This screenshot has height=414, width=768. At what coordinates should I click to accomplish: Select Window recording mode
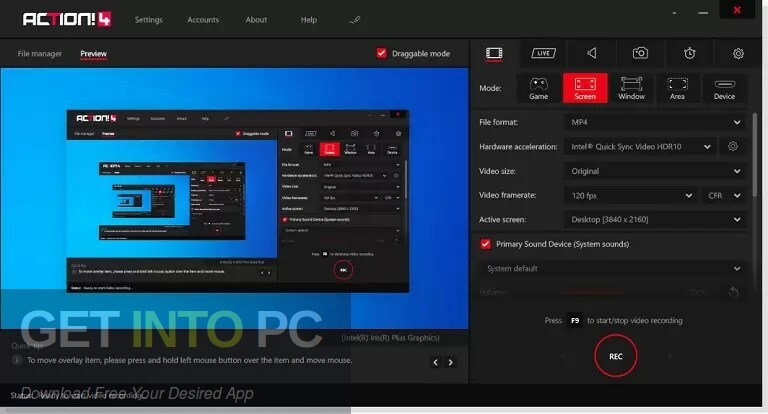pos(631,88)
